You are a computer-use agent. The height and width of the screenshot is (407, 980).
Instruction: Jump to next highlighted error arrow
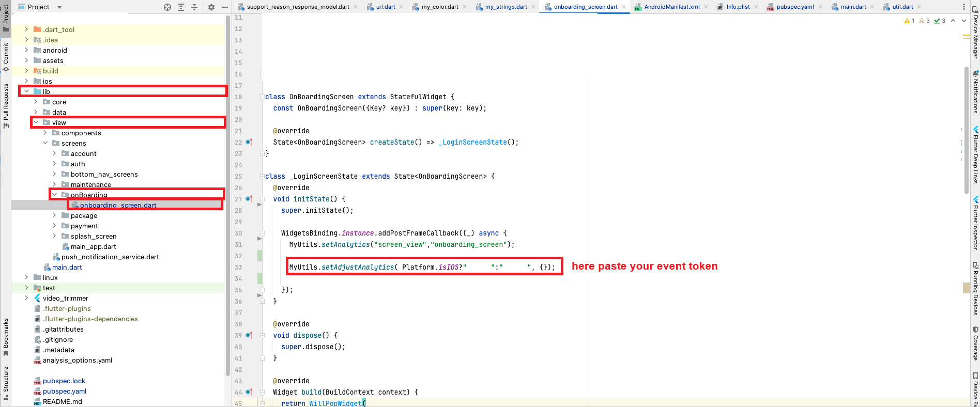click(963, 21)
